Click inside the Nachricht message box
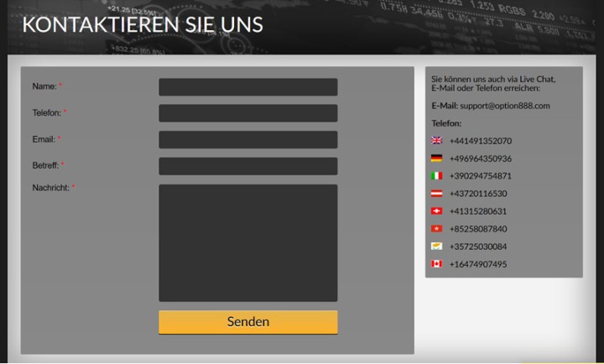Screen dimensions: 604x364 (248, 243)
